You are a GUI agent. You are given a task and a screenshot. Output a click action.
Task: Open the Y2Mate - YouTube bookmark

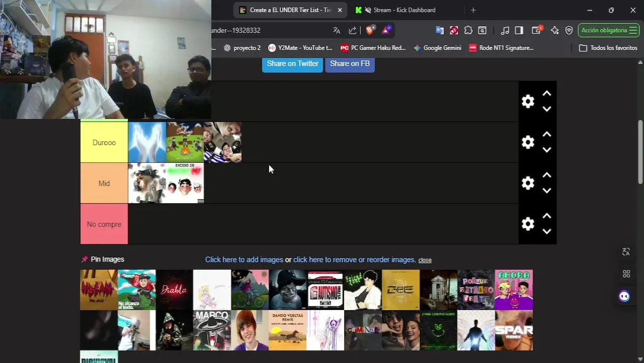[x=300, y=48]
